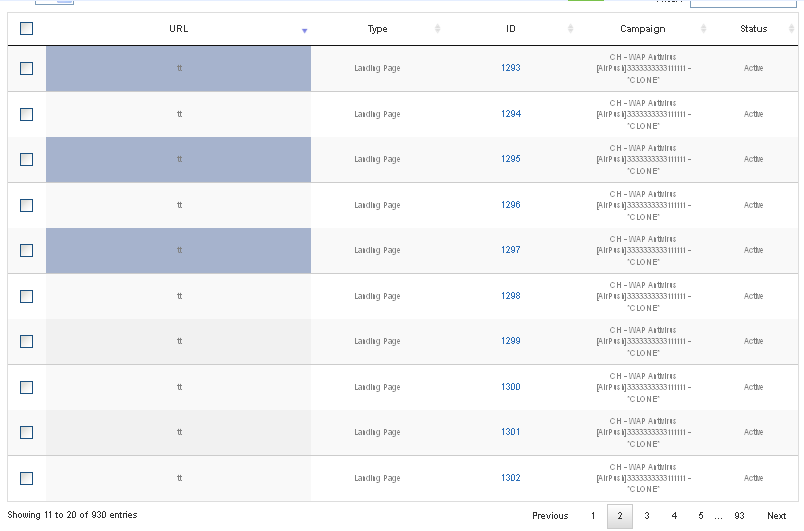Click the Campaign column header label

coord(642,29)
